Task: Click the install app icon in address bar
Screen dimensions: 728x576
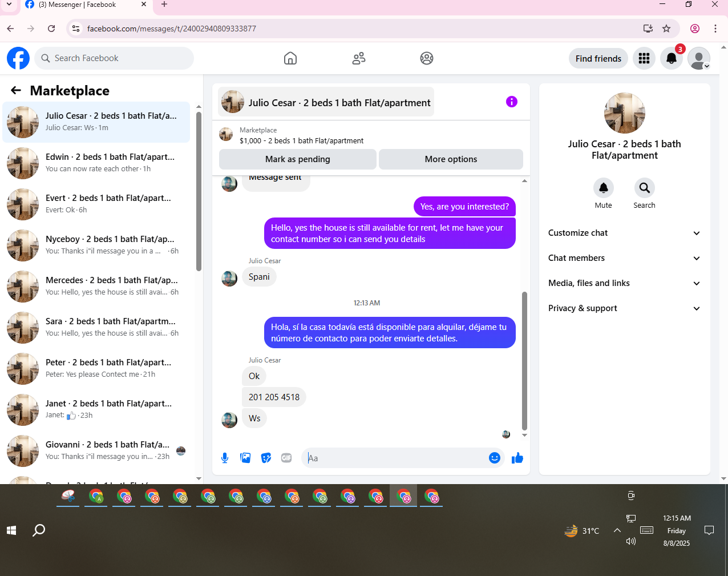Action: point(648,29)
